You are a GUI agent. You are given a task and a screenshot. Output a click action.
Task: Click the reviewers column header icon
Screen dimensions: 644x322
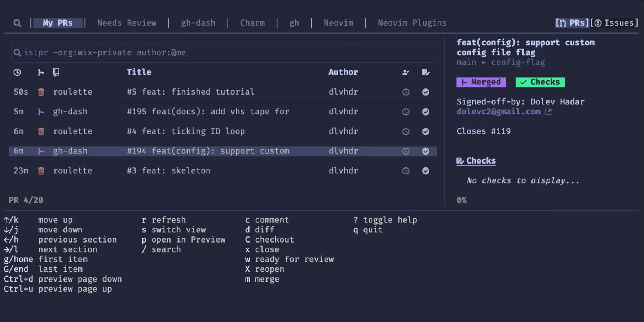pos(406,72)
